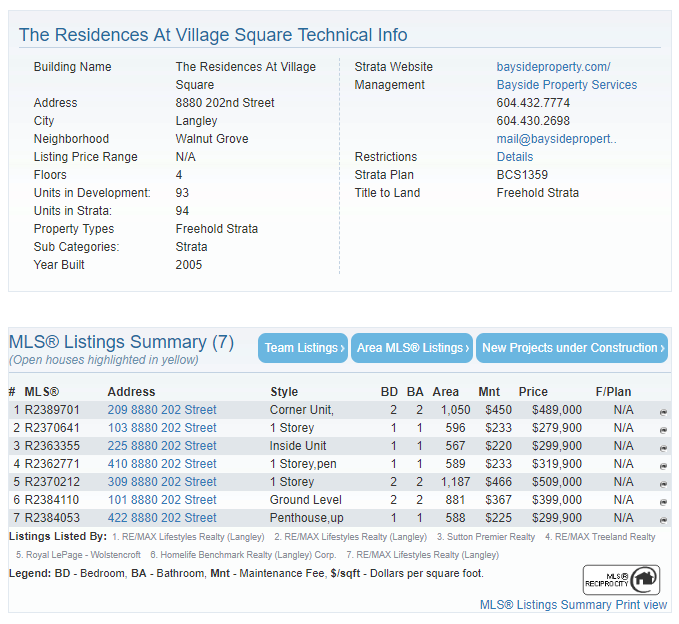The image size is (679, 624).
Task: Open the Restrictions Details link
Action: click(x=515, y=157)
